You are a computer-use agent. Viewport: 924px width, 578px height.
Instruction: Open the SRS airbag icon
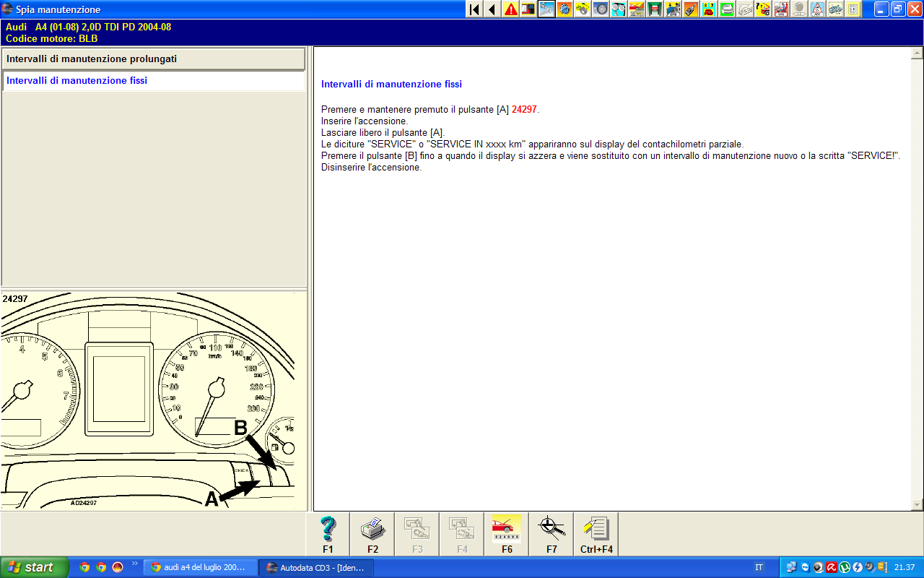pos(781,9)
